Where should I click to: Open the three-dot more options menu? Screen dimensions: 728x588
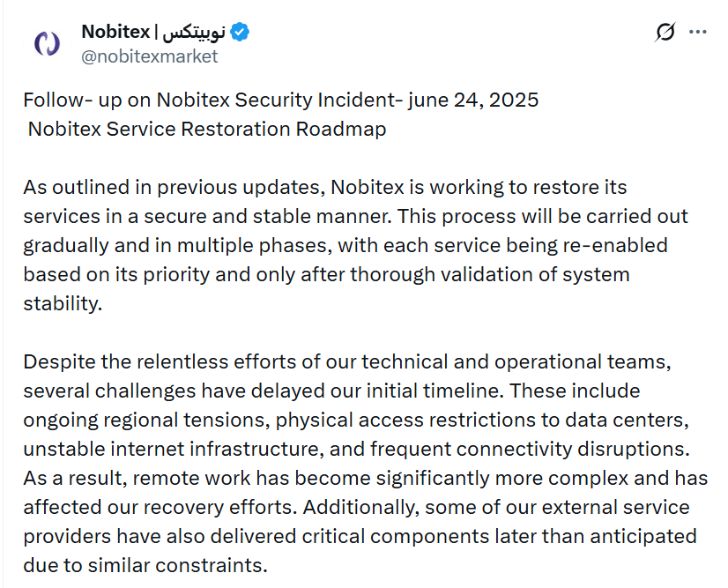click(x=697, y=33)
